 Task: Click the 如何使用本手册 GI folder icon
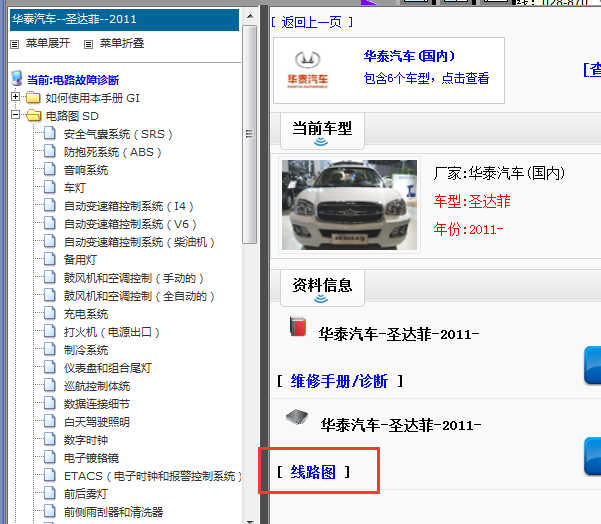coord(33,98)
